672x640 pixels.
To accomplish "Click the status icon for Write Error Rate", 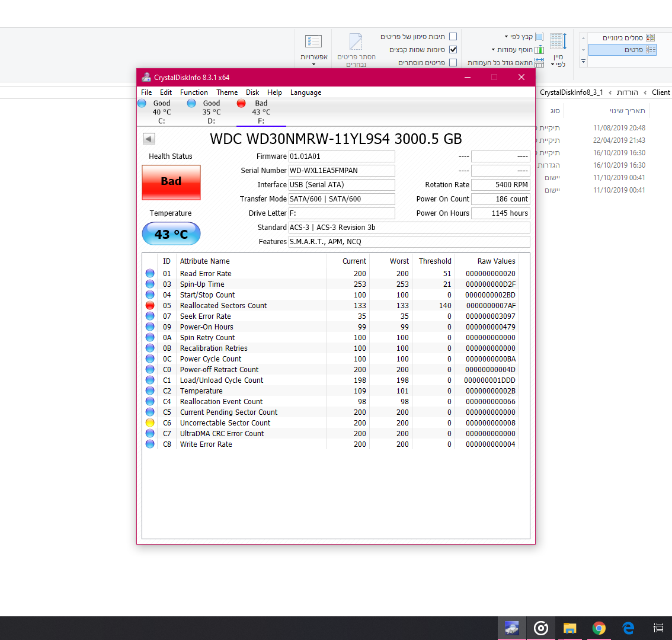I will coord(150,444).
